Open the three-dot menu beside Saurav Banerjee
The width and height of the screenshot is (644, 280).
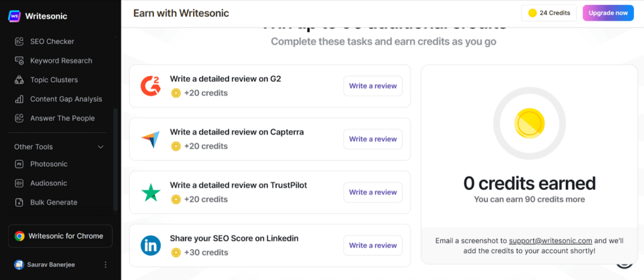coord(105,264)
